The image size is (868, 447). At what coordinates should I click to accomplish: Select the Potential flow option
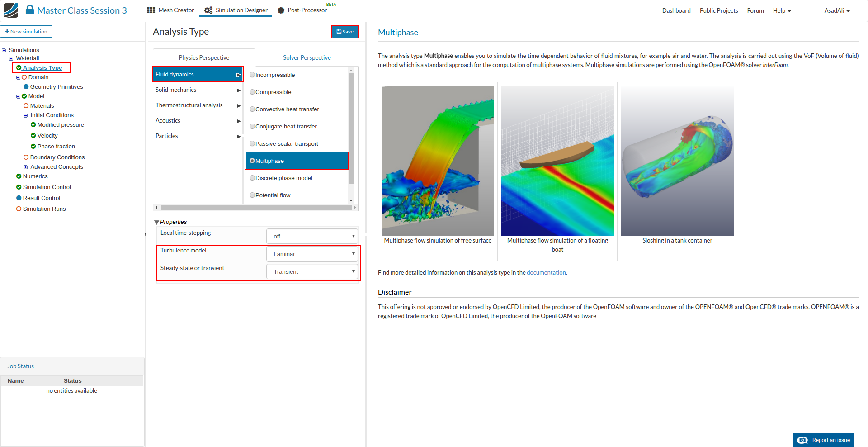coord(252,195)
